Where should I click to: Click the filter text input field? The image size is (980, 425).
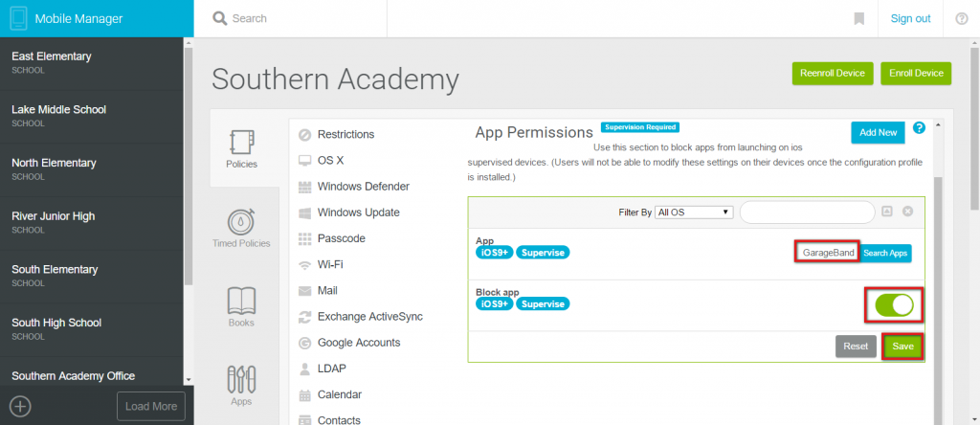807,212
